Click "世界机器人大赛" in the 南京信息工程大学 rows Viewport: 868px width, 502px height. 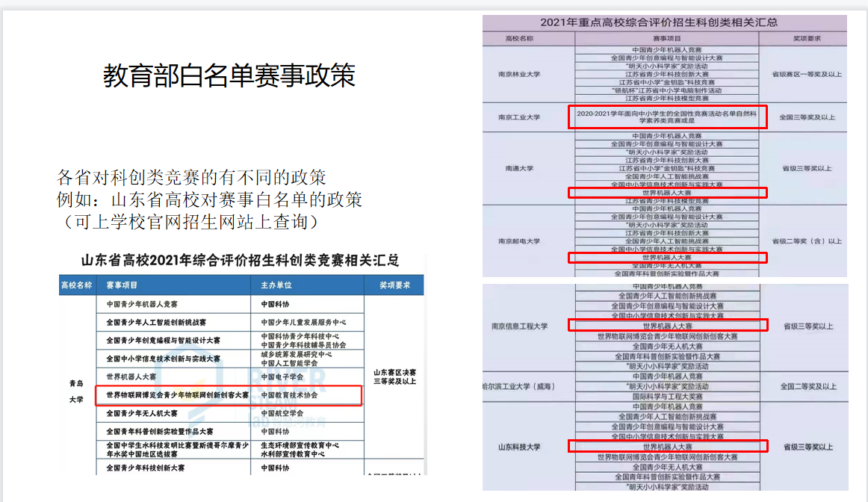(668, 326)
